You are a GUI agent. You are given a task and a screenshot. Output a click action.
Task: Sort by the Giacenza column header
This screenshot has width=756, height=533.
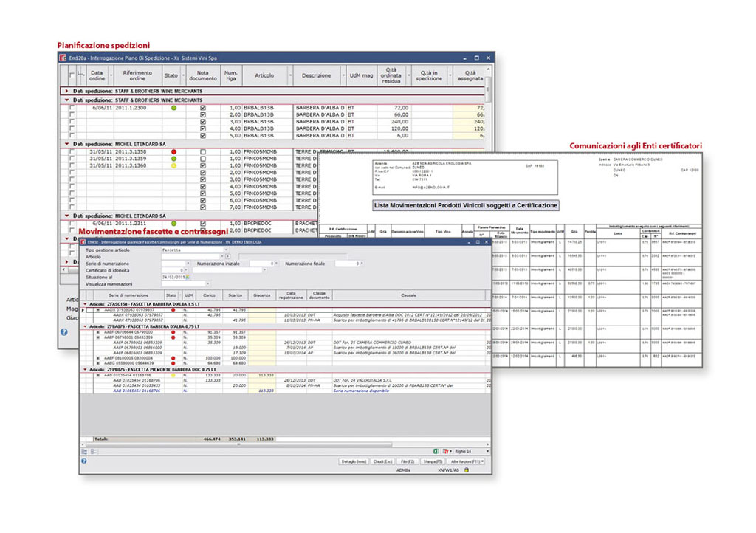(x=262, y=295)
